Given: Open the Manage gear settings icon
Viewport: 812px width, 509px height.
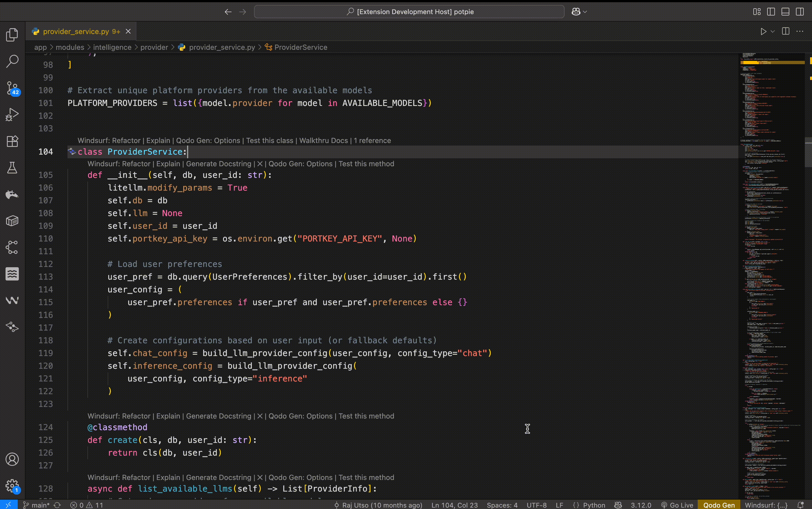Looking at the screenshot, I should tap(13, 486).
